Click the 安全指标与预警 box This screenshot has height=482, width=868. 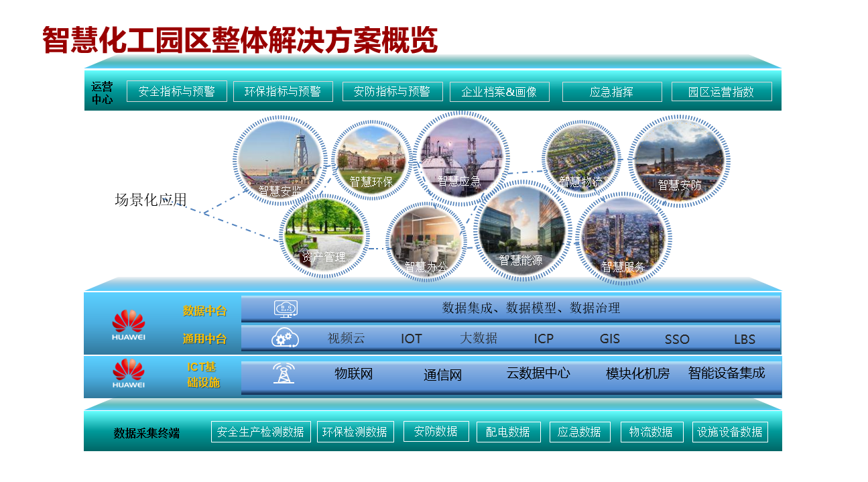click(x=177, y=91)
